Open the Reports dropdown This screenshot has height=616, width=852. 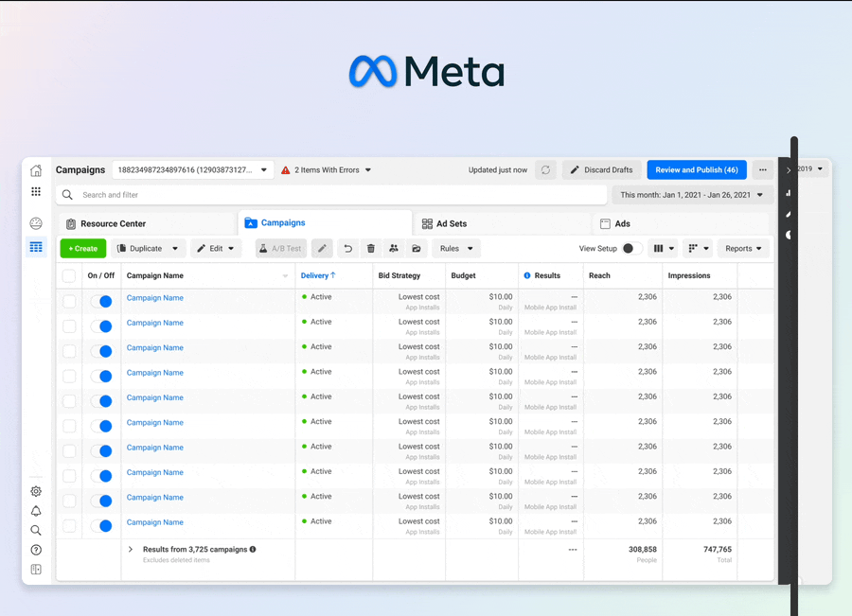point(743,248)
